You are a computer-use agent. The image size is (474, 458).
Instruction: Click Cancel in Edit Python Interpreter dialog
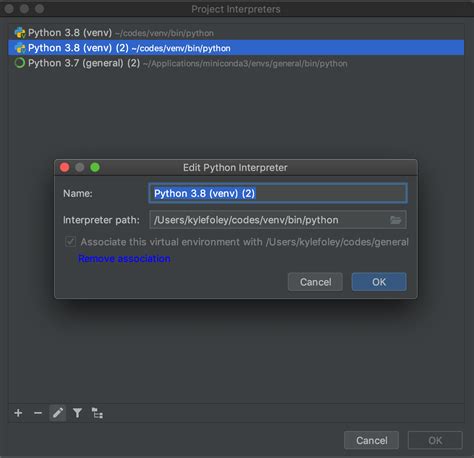[315, 282]
